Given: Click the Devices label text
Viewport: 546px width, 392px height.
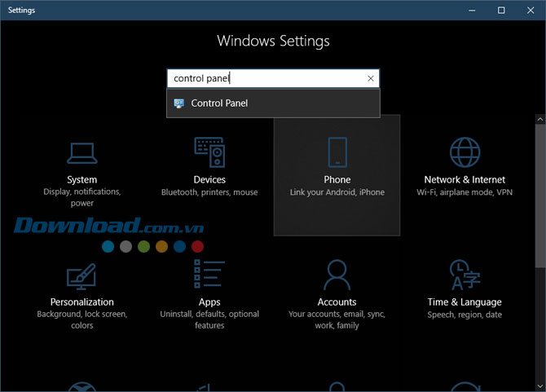Looking at the screenshot, I should 209,179.
